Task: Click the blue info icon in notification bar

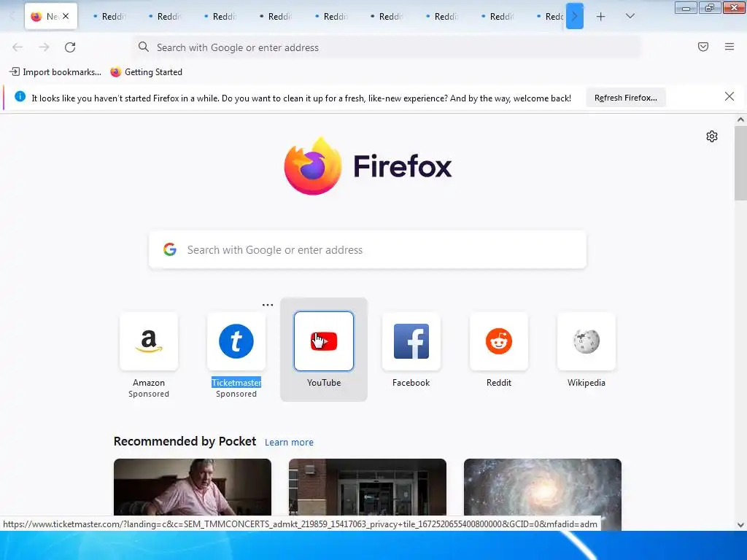Action: click(20, 97)
